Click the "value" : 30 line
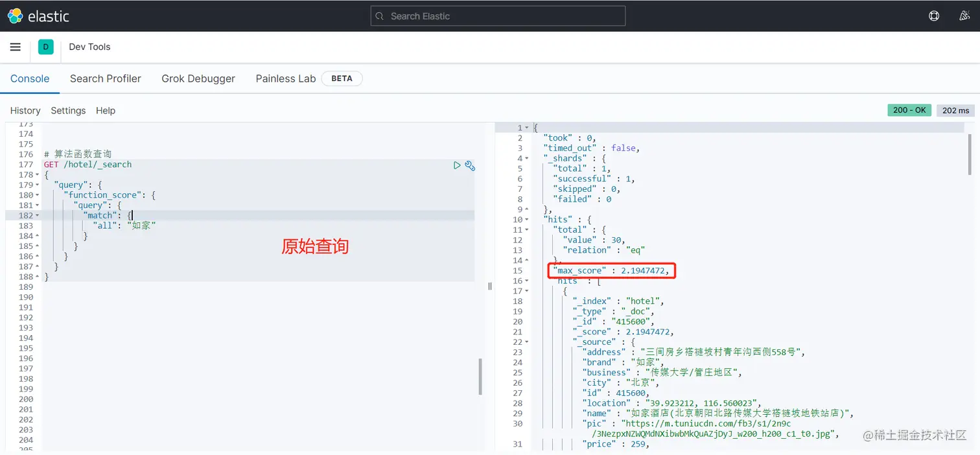The width and height of the screenshot is (980, 455). tap(593, 240)
